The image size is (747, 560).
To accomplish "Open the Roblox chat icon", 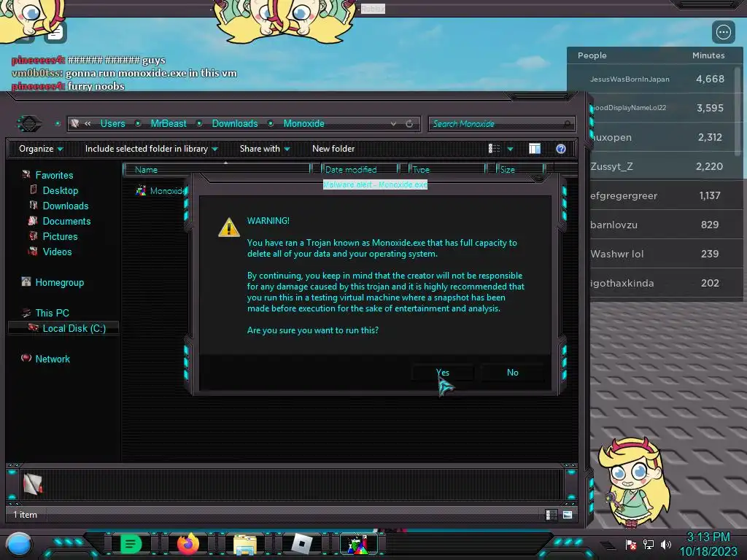I will [x=55, y=32].
